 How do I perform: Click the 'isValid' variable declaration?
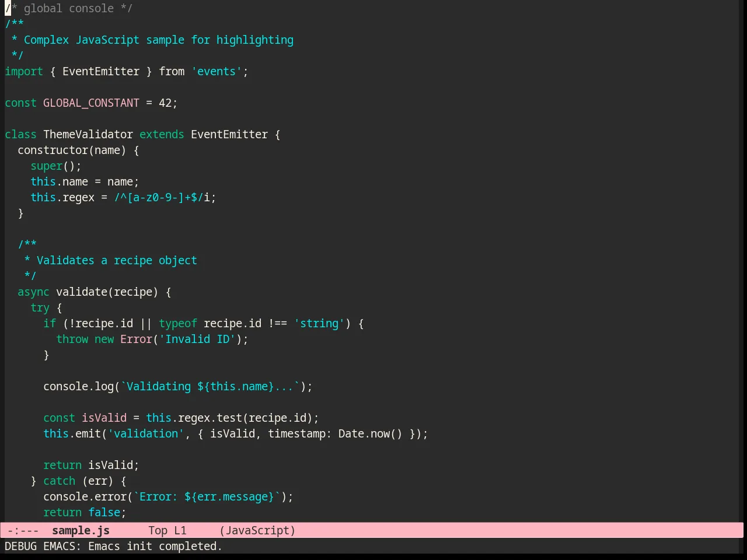[x=104, y=418]
